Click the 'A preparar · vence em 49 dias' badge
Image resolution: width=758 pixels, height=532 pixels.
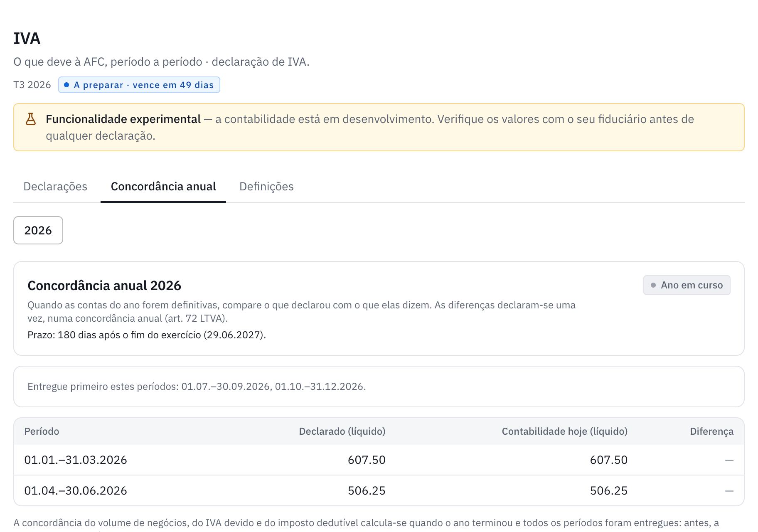(x=139, y=85)
